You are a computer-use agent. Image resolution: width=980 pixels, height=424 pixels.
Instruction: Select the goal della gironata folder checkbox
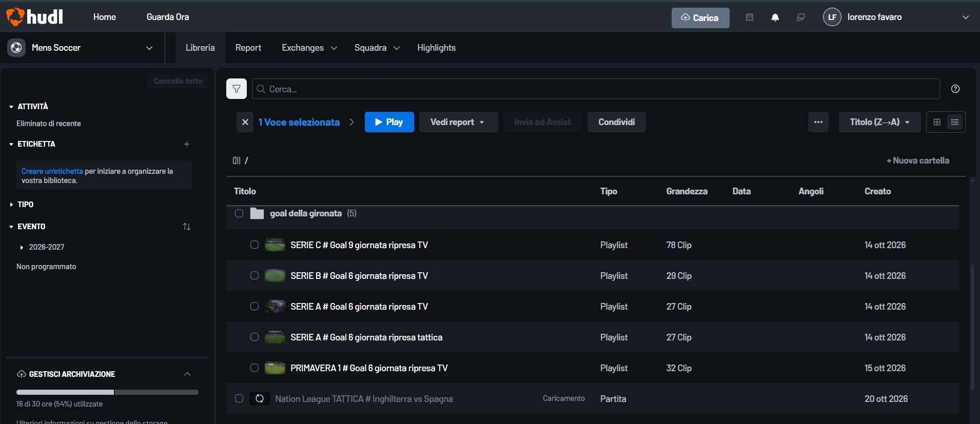tap(239, 213)
